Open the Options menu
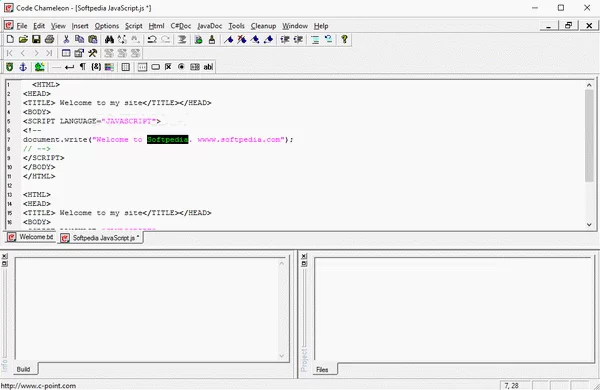 click(x=107, y=26)
